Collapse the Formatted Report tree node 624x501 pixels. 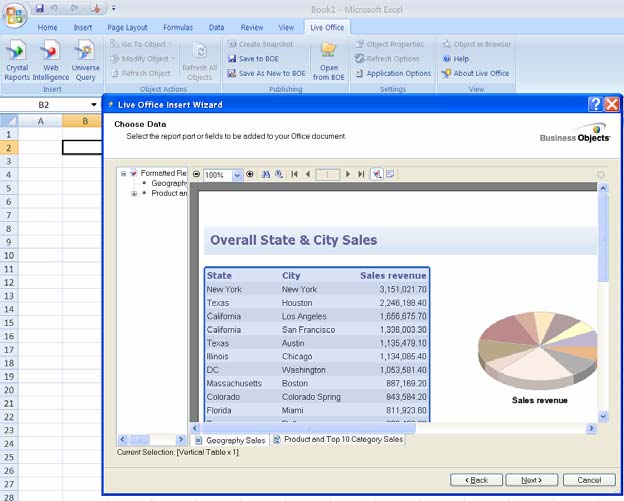[123, 173]
